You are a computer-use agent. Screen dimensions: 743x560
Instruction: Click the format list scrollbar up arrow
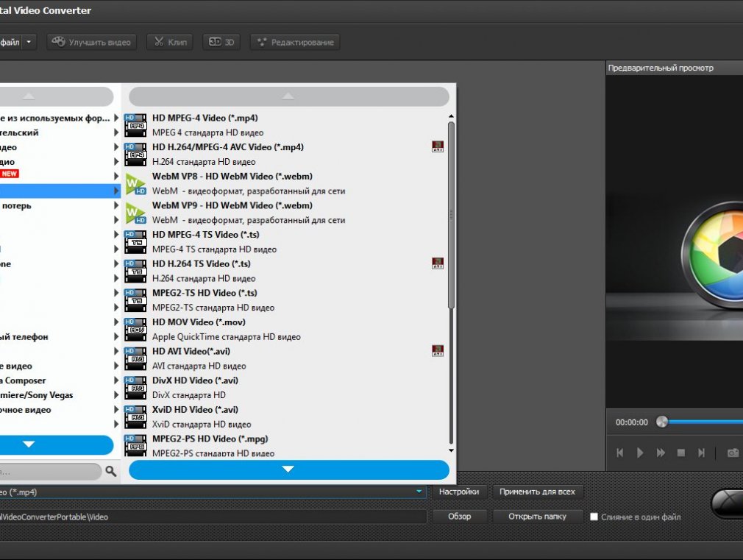pyautogui.click(x=451, y=116)
